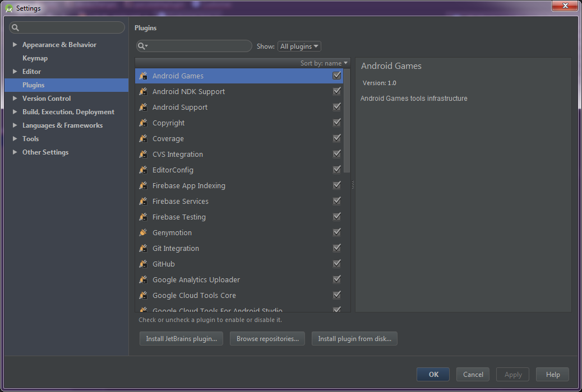Screen dimensions: 582x392
Task: Click the Genymotion plugin icon
Action: 144,232
